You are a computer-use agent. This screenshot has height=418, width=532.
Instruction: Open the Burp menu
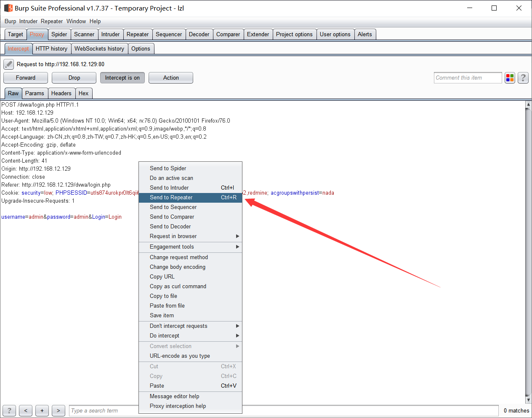click(11, 21)
